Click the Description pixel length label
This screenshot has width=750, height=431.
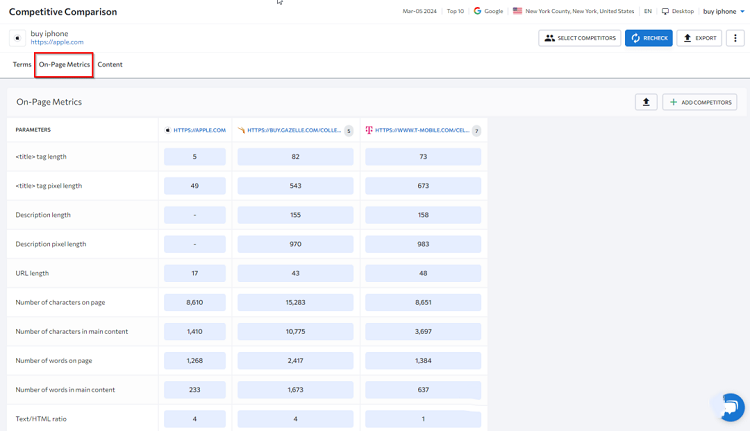click(x=51, y=244)
